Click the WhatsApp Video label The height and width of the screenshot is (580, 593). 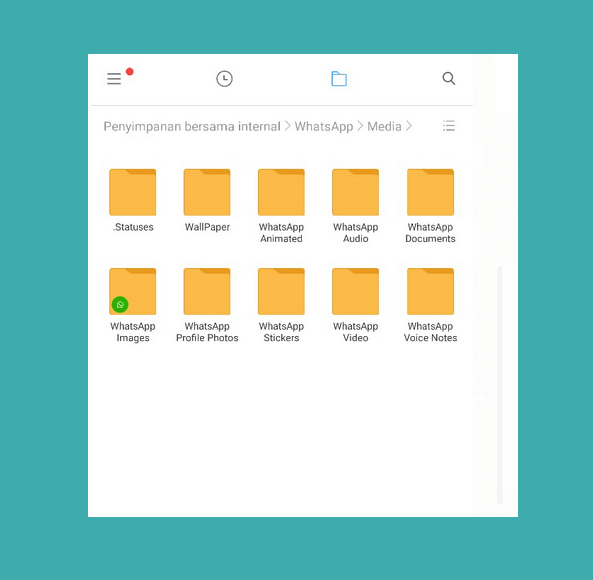pos(355,332)
